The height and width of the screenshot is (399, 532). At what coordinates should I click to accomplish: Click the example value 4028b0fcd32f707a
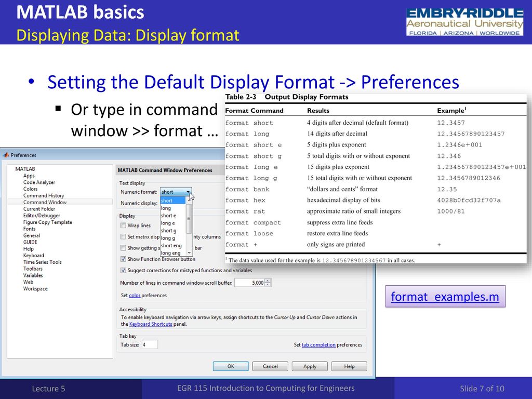coord(469,200)
